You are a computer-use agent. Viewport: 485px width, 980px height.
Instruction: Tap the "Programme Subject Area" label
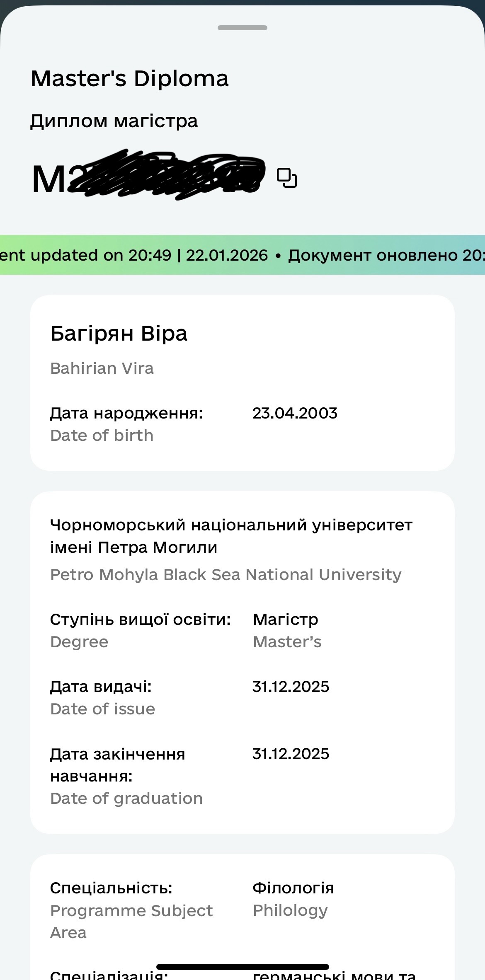131,921
